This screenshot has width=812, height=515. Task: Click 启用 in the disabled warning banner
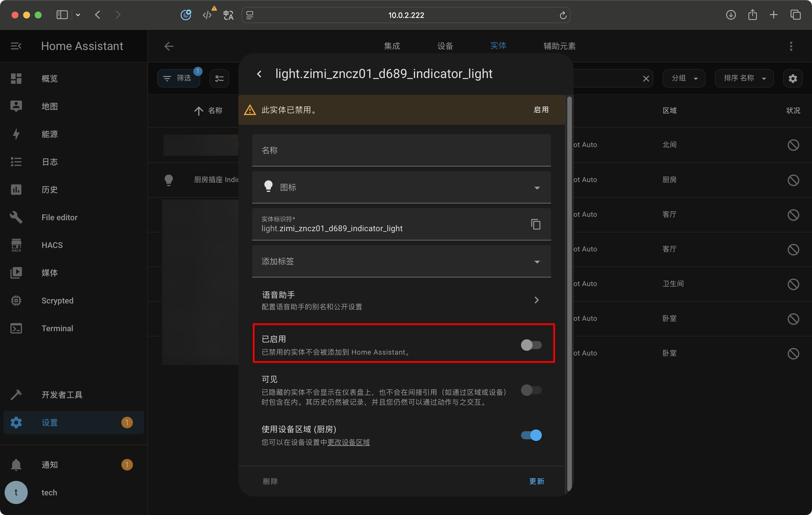pos(541,110)
